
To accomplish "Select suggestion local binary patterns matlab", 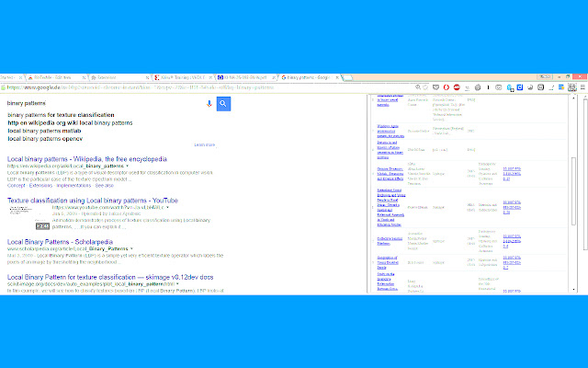I will click(44, 131).
